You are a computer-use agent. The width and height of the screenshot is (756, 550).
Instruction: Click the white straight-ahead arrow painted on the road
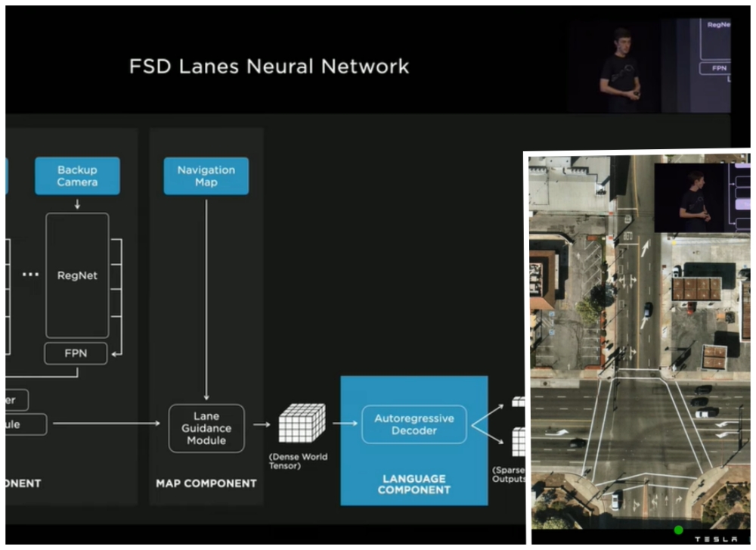645,249
